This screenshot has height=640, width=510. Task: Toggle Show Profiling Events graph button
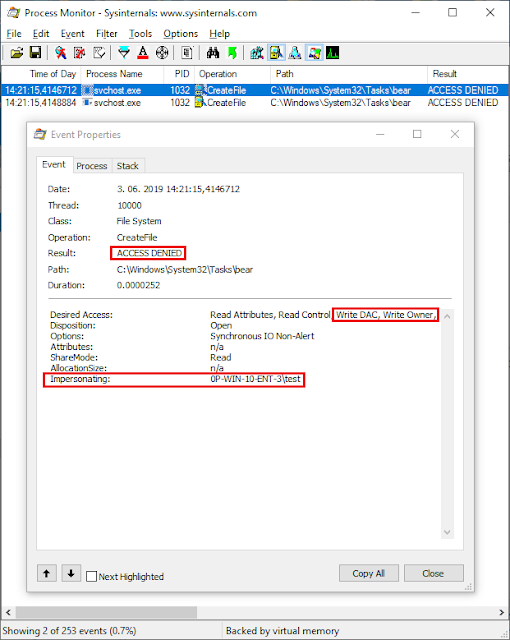[x=333, y=53]
